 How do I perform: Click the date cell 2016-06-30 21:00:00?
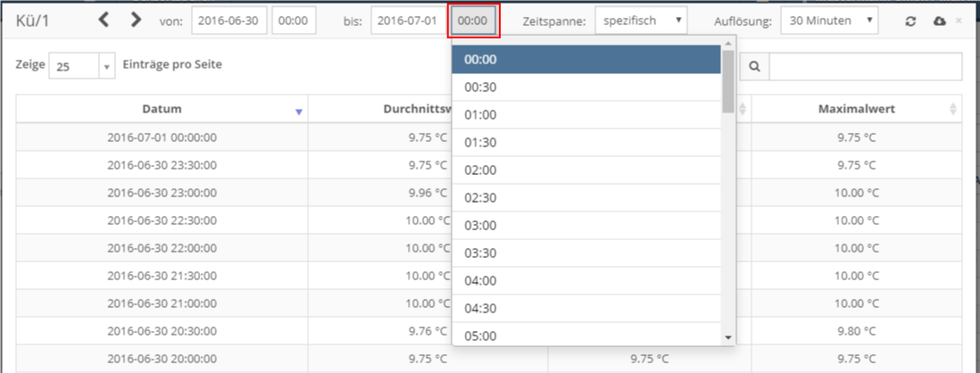tap(162, 303)
